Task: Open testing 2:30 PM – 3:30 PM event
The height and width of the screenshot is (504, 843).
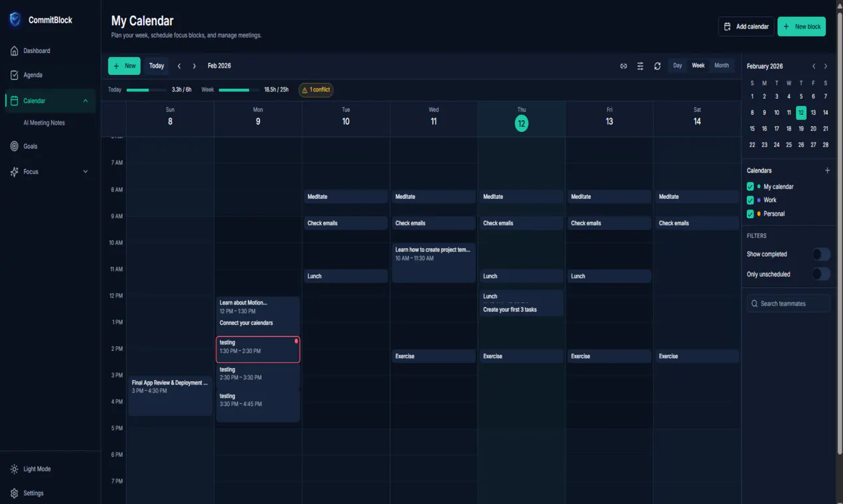Action: pos(258,376)
